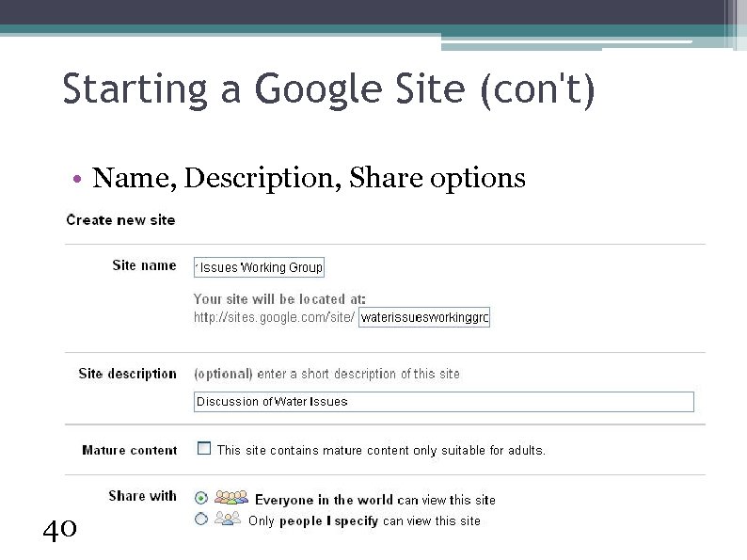Click 'Your site will be located at' text
The width and height of the screenshot is (747, 560).
279,299
